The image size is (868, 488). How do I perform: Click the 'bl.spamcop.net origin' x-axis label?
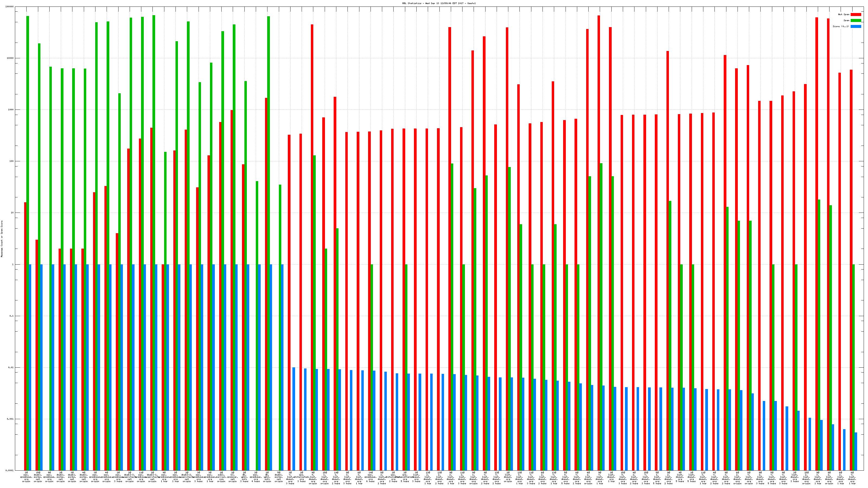[233, 477]
